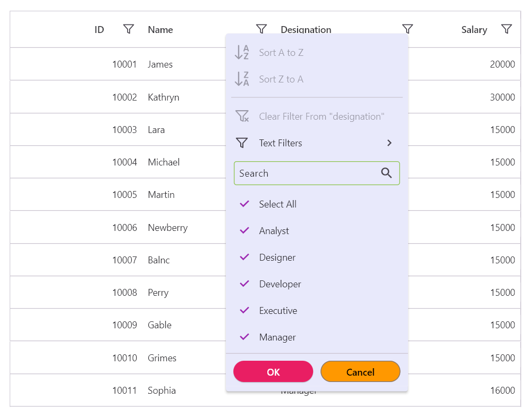This screenshot has height=415, width=532.
Task: Uncheck the Executive filter option
Action: [244, 310]
